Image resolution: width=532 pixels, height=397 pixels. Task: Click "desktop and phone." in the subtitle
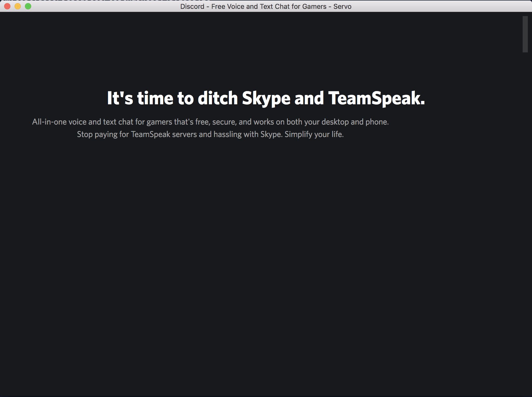(355, 122)
